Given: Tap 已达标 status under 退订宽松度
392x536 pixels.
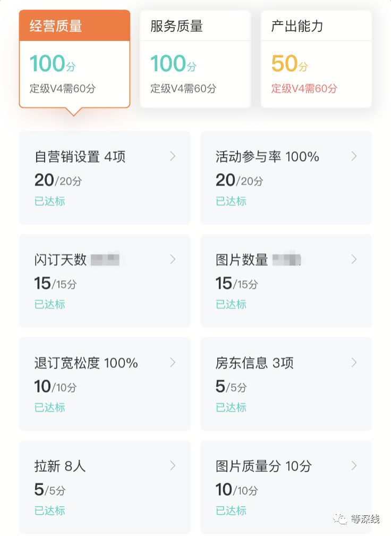Looking at the screenshot, I should click(50, 407).
